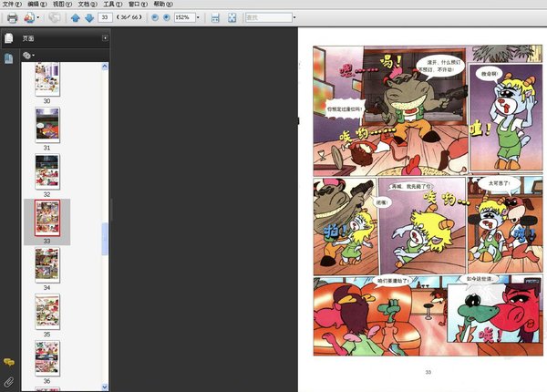Select page thumbnail 31
This screenshot has width=547, height=392.
tap(47, 125)
